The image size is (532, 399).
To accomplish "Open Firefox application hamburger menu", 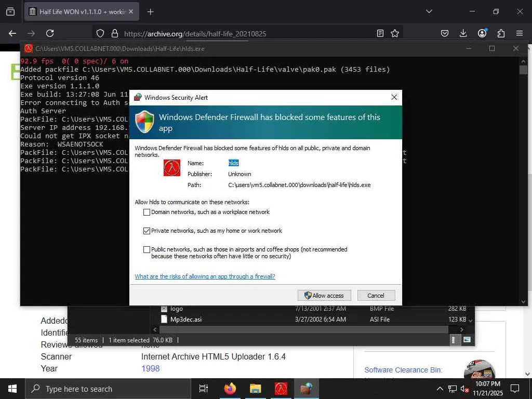I will click(x=520, y=33).
